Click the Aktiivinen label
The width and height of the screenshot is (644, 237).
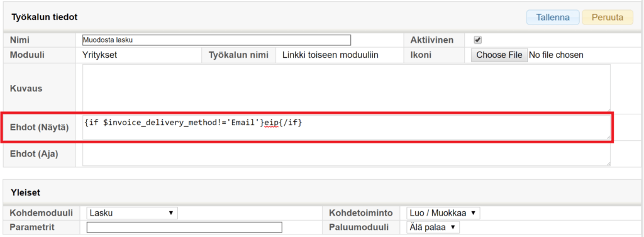[x=431, y=40]
